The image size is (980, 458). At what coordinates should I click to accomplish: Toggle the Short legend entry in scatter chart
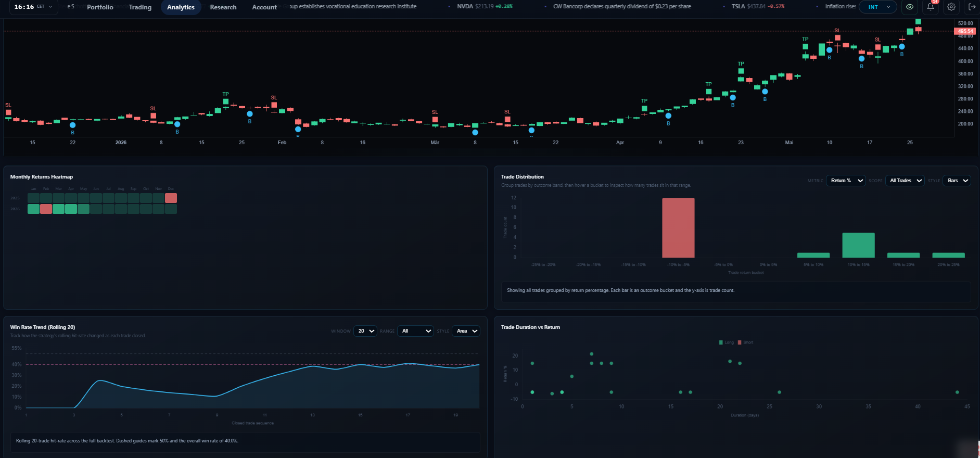[x=745, y=342]
